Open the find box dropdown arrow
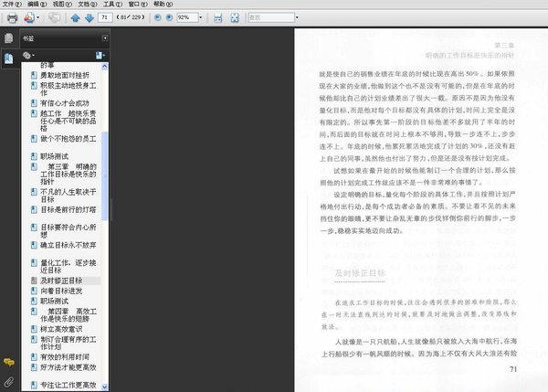548x392 pixels. click(297, 17)
